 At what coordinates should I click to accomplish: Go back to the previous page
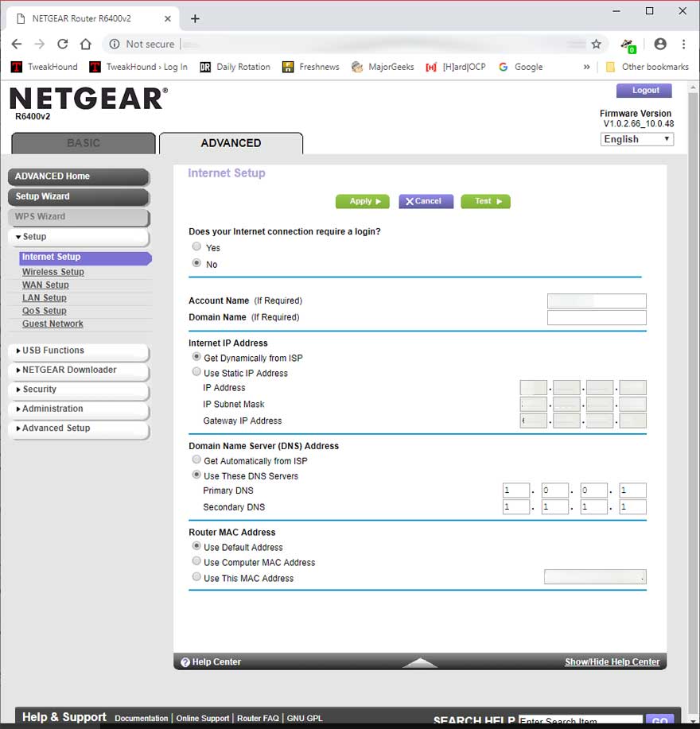pos(16,45)
